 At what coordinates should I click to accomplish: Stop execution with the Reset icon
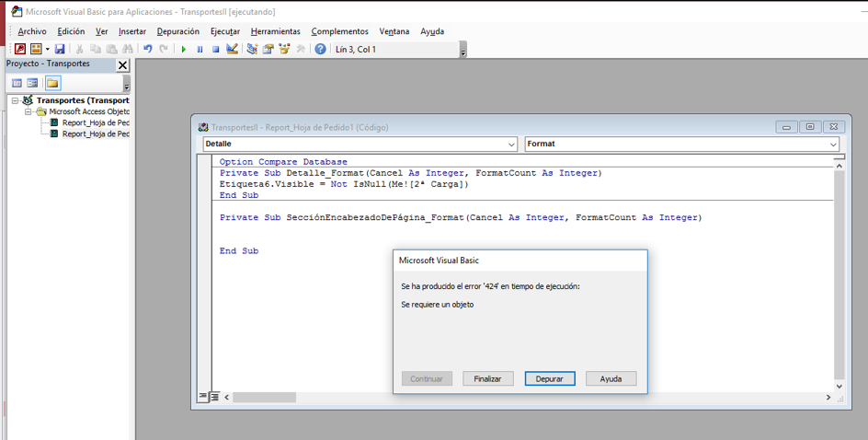point(216,50)
